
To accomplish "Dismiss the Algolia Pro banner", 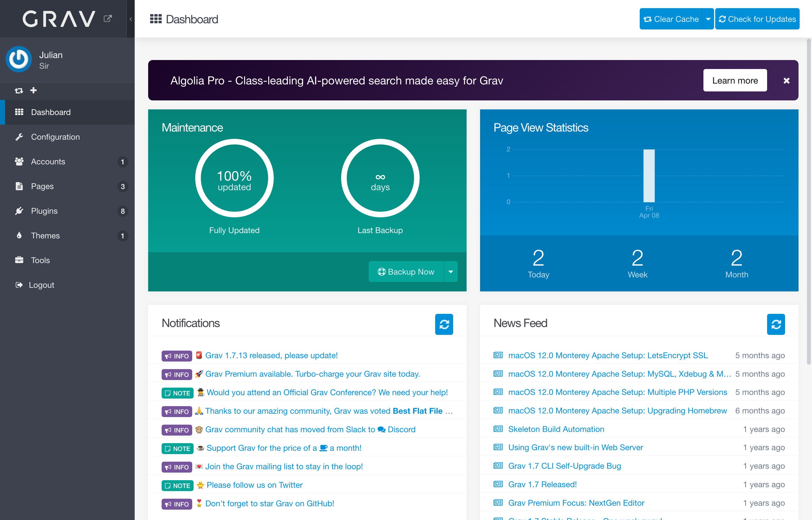I will [x=786, y=81].
